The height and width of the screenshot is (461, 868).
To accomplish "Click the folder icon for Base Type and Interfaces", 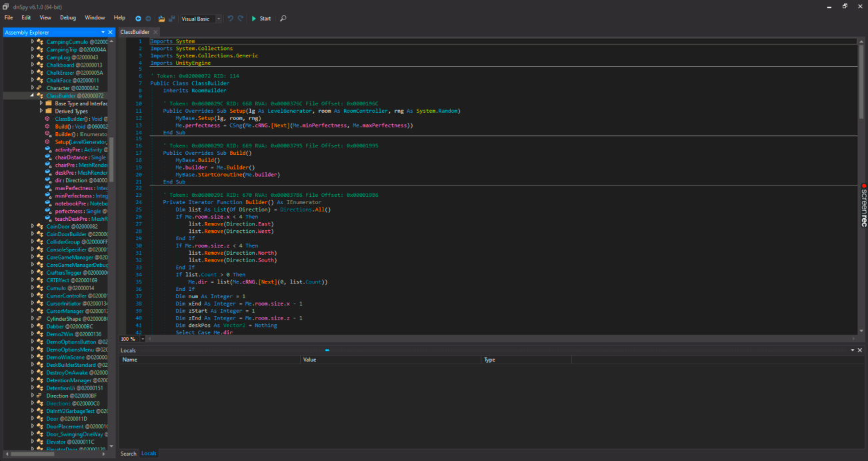I will [x=49, y=103].
